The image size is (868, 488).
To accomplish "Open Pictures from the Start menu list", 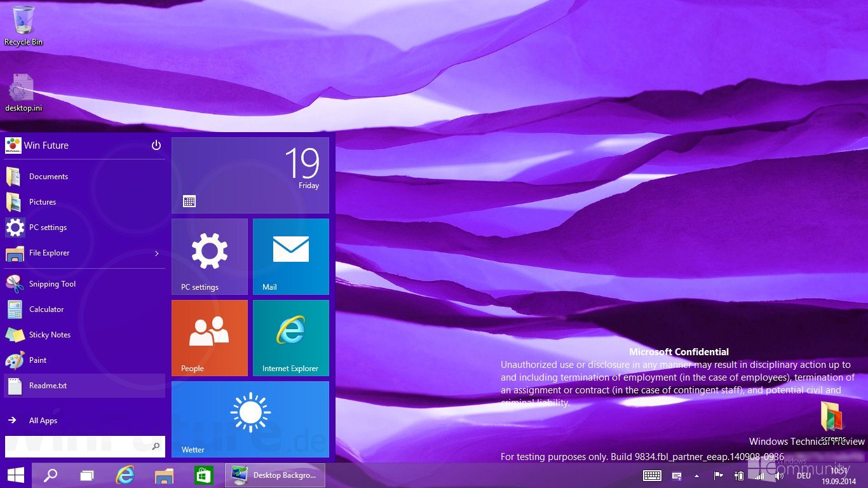I will point(85,202).
